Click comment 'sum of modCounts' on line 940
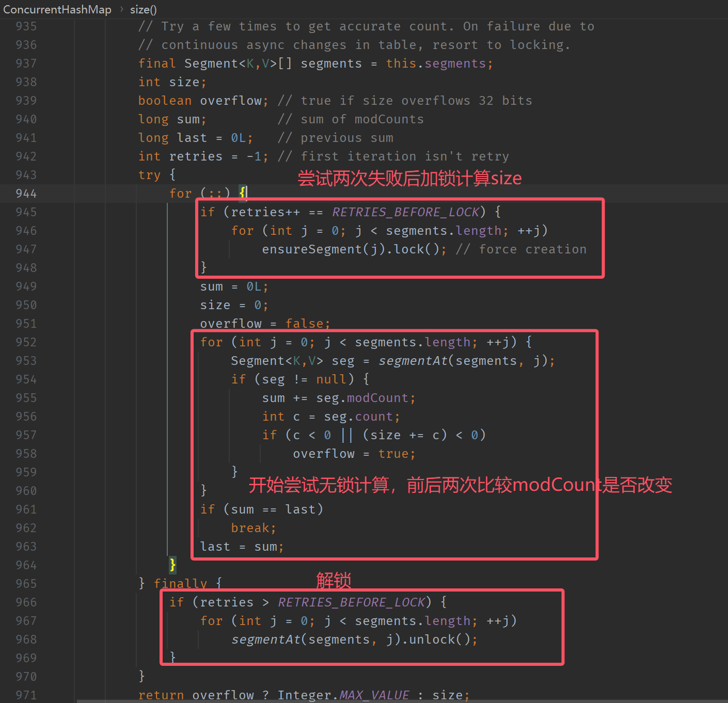Viewport: 728px width, 703px height. 362,119
